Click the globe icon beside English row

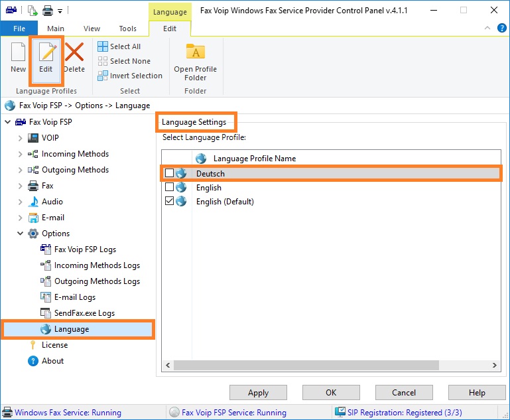181,187
